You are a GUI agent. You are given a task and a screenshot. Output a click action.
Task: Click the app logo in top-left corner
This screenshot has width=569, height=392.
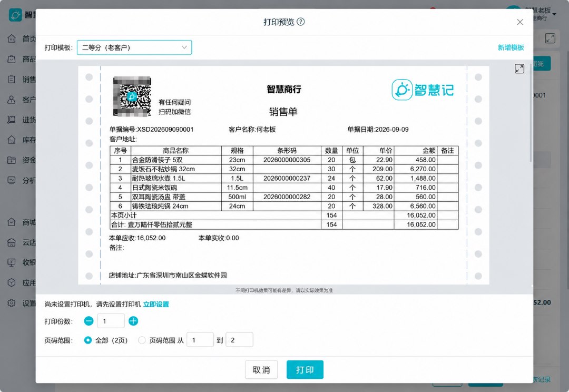pyautogui.click(x=15, y=15)
